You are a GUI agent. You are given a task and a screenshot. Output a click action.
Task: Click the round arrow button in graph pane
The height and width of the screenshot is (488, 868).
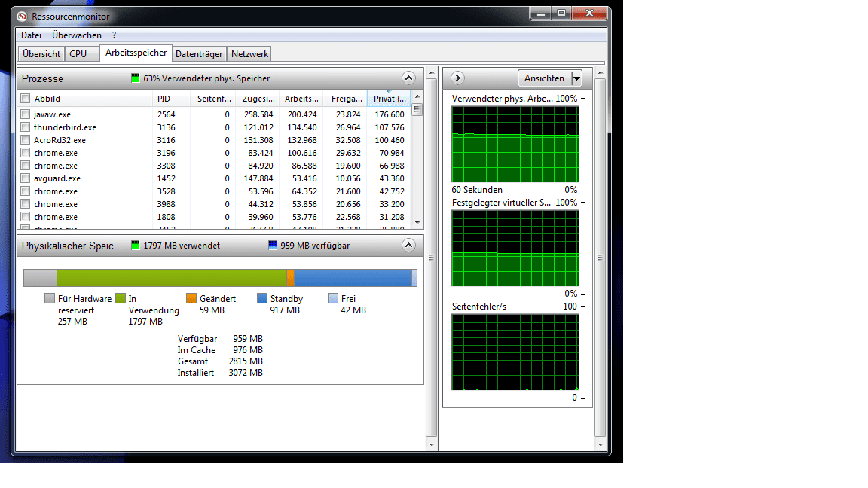(x=457, y=78)
